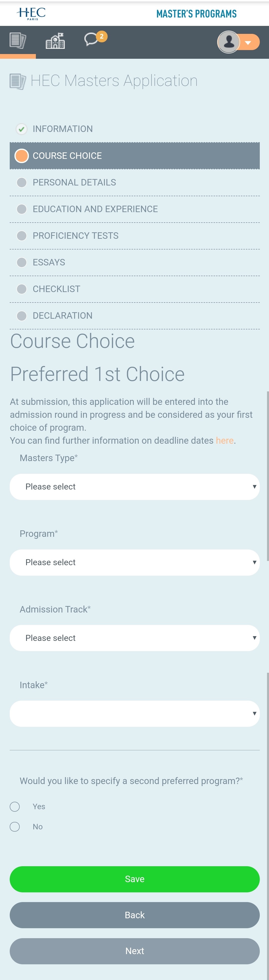
Task: Go to the PERSONAL DETAILS section
Action: (74, 182)
